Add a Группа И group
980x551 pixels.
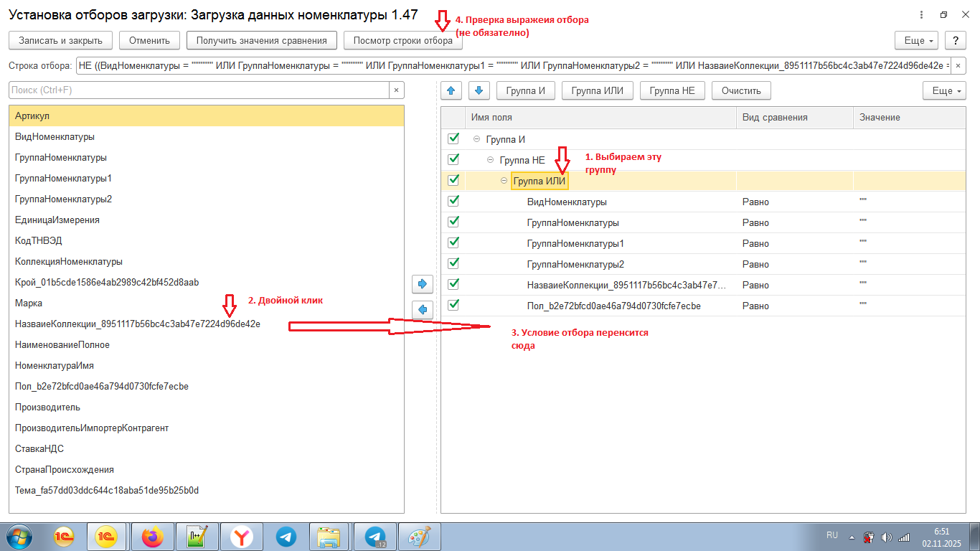[x=526, y=90]
